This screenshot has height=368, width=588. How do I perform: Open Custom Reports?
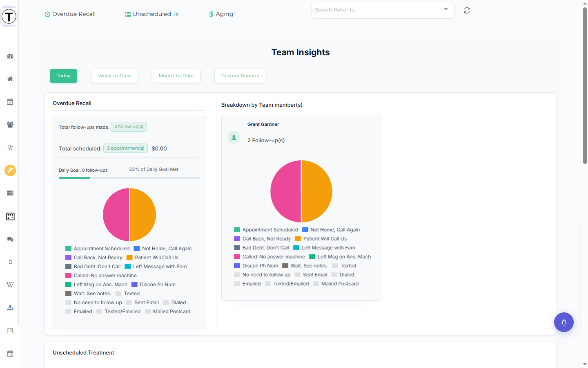point(240,76)
